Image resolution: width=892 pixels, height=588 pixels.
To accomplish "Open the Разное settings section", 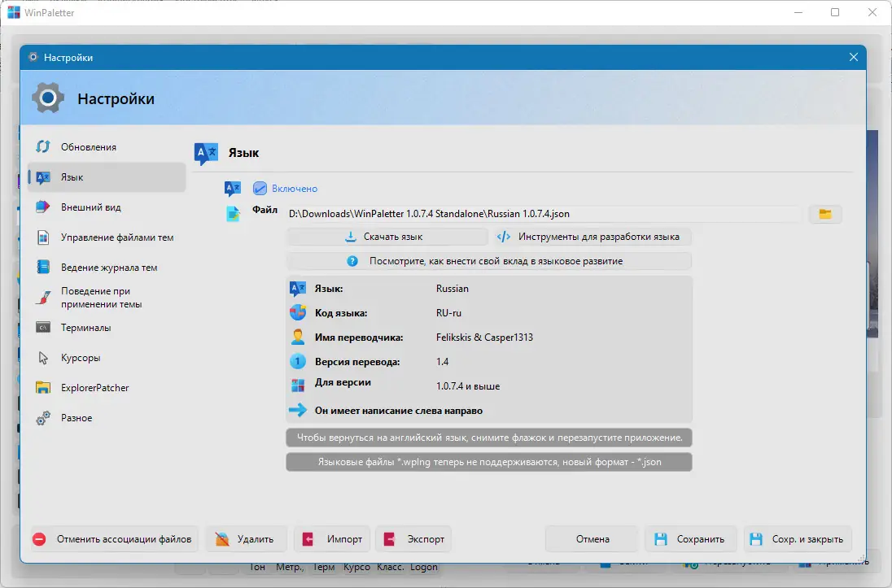I will 107,418.
